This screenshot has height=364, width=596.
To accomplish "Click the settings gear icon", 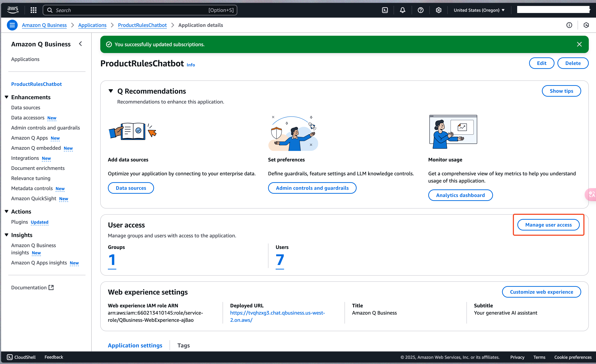I will coord(438,9).
